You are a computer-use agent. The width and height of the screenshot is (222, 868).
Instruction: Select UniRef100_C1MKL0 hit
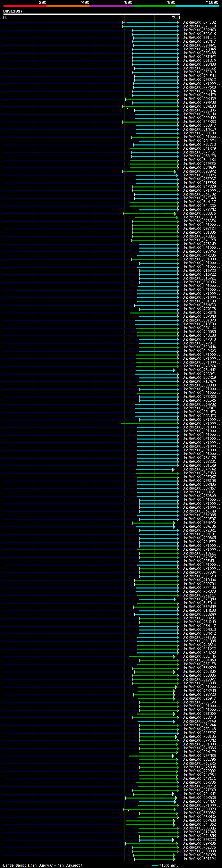(x=199, y=129)
